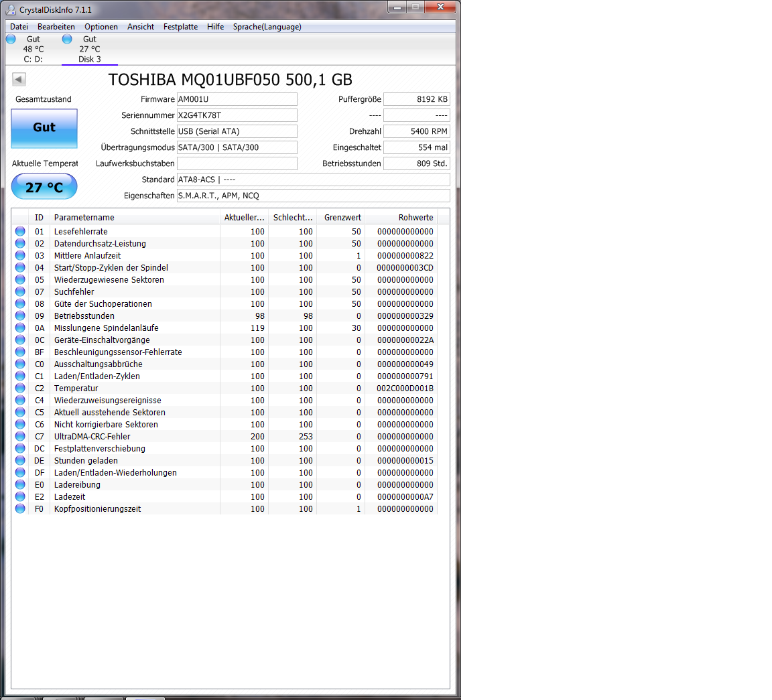Screen dimensions: 772x700
Task: Click status orb for Start/Stopp-Zyklen row
Action: click(20, 267)
